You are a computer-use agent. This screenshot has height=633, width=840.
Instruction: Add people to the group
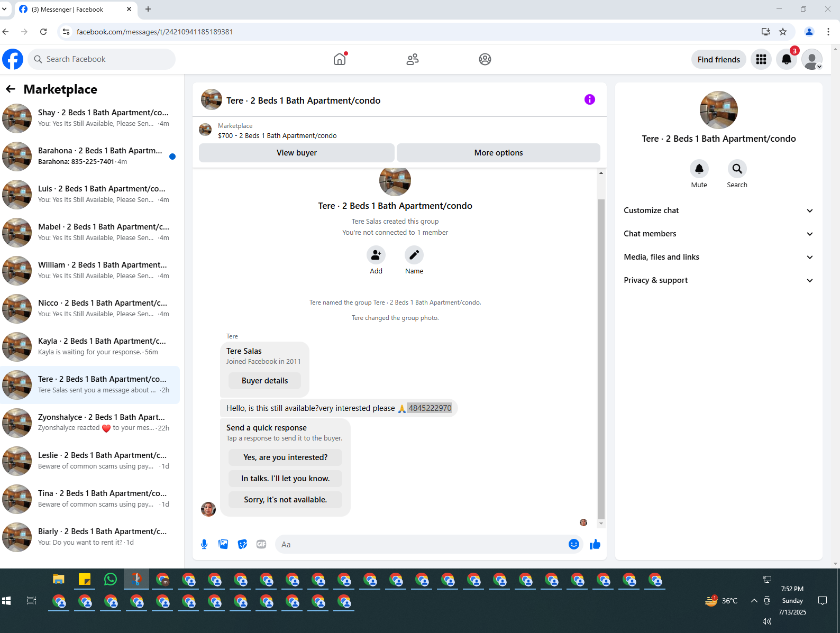(x=376, y=255)
